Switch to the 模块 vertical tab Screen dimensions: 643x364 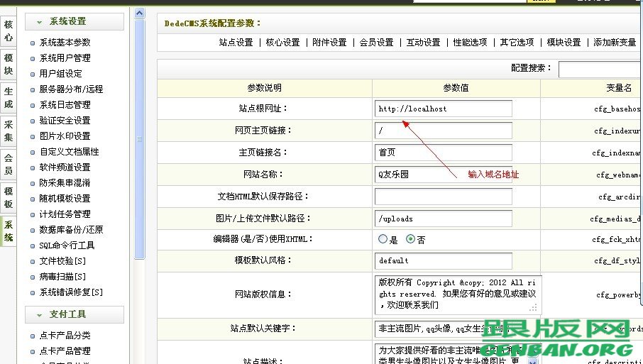click(x=9, y=65)
